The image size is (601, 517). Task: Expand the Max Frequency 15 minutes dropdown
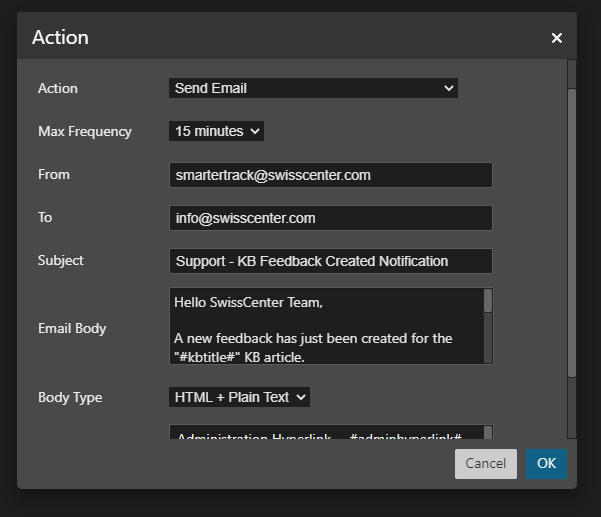(216, 131)
